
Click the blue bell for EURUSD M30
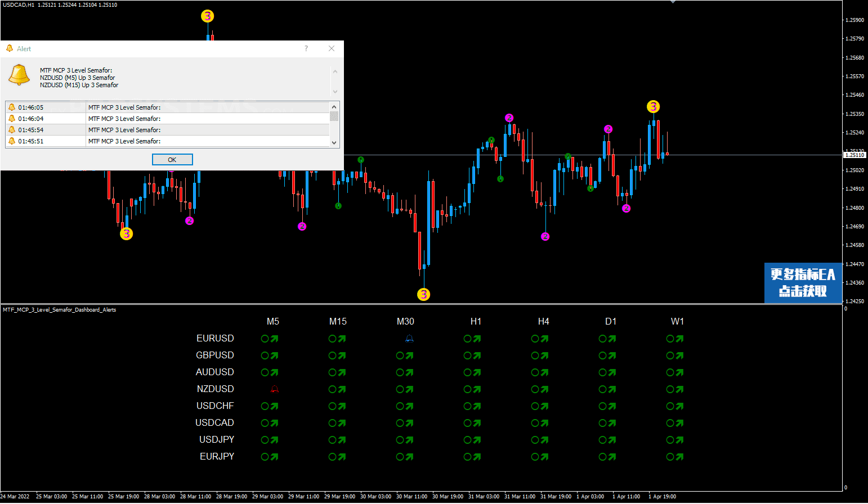(409, 339)
